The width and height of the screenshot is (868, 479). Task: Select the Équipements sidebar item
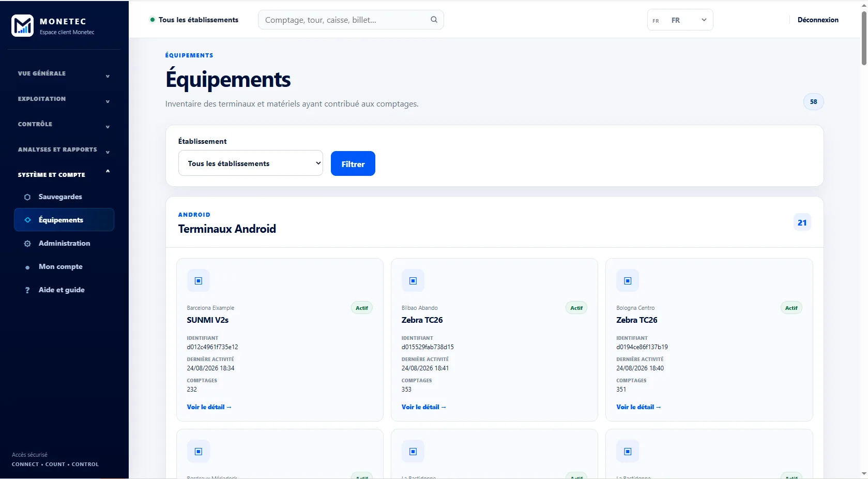[x=64, y=220]
